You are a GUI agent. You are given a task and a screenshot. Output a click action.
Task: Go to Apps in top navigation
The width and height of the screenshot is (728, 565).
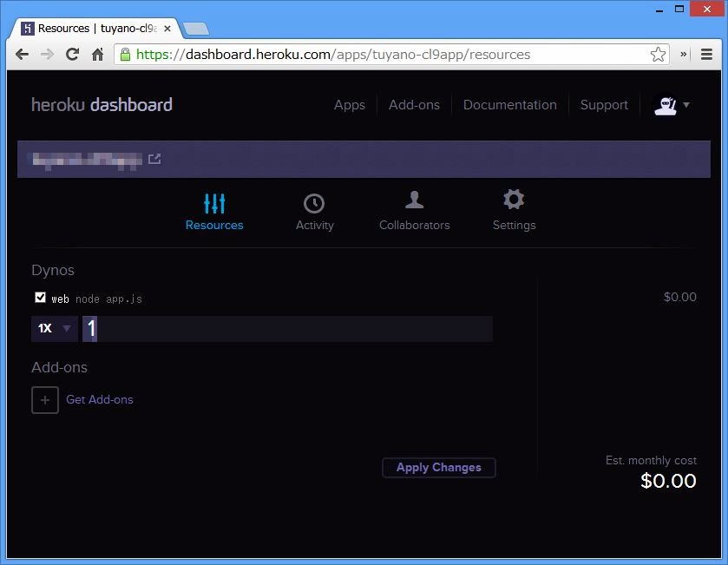pyautogui.click(x=349, y=105)
